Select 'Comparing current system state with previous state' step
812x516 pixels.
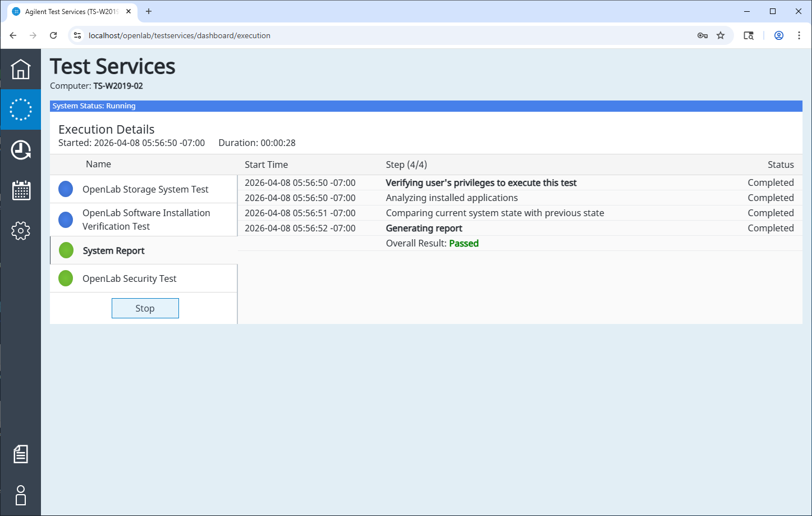point(495,213)
